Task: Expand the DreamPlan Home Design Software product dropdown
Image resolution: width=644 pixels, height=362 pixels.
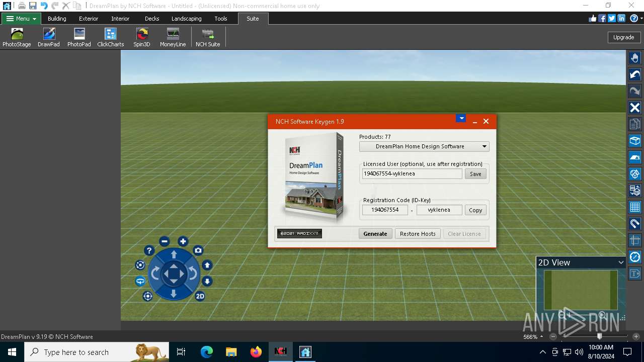Action: click(424, 146)
